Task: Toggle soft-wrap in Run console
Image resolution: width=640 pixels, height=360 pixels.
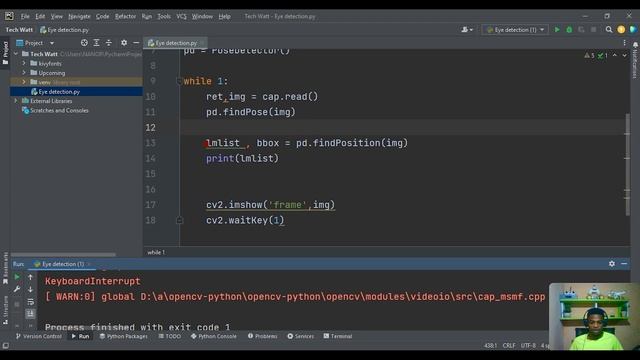Action: (30, 302)
